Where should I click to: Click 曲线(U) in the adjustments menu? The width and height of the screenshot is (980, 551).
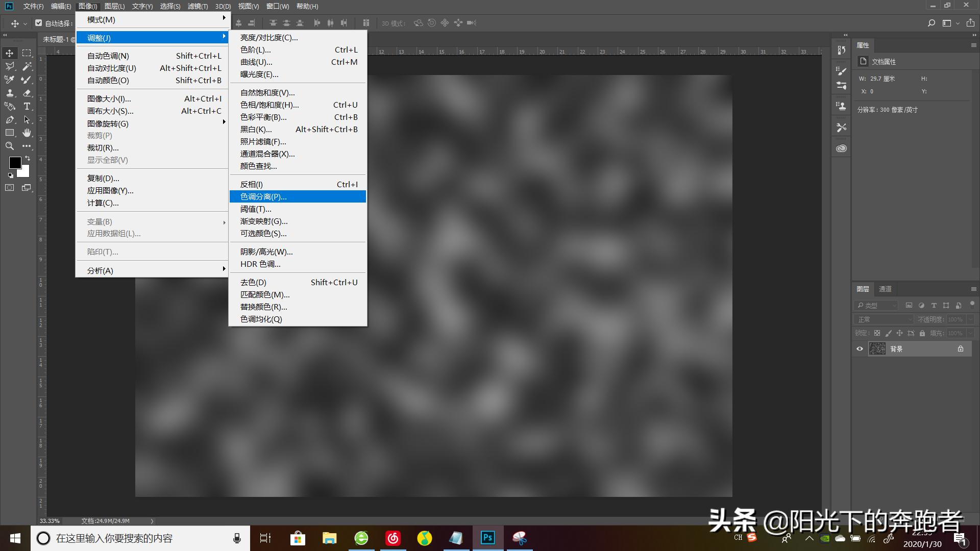click(257, 62)
